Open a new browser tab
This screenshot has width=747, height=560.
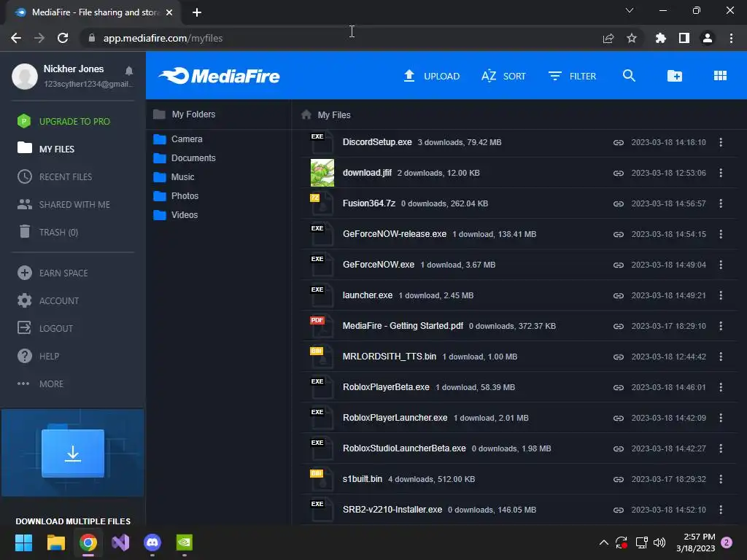click(197, 12)
